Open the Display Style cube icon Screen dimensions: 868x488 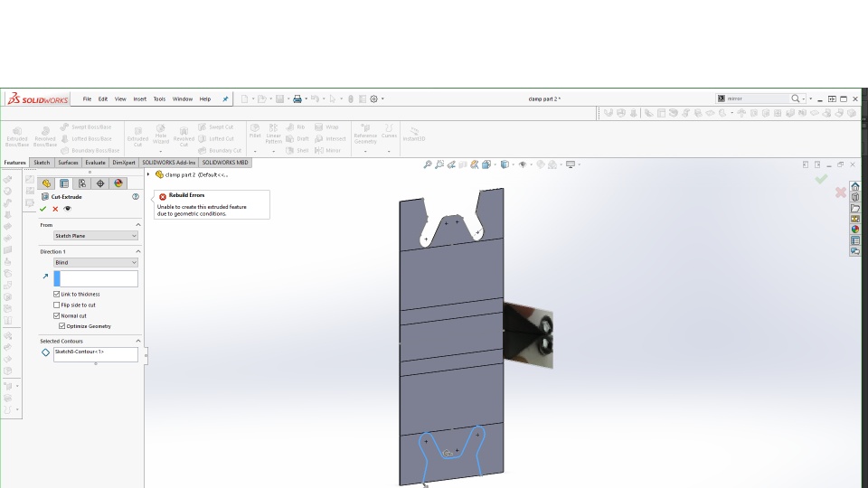click(x=505, y=164)
